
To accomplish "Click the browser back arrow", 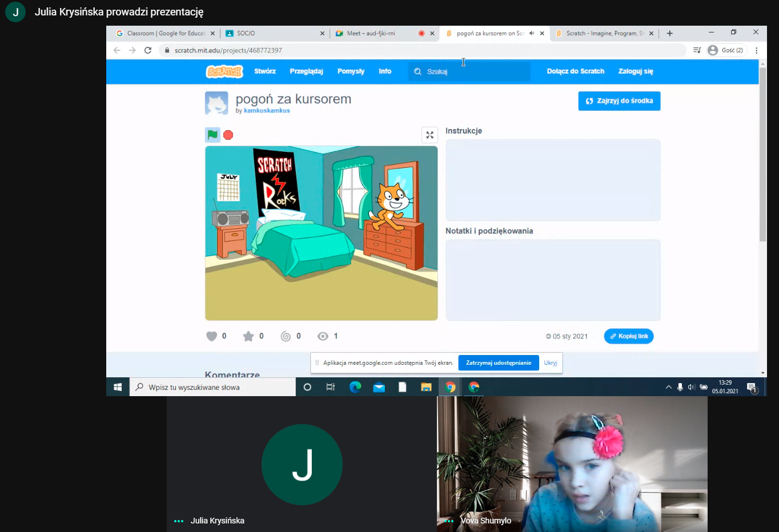I will 117,50.
